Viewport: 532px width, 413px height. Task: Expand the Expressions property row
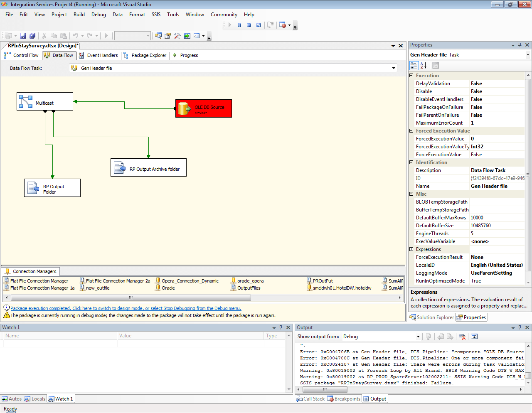[x=411, y=249]
